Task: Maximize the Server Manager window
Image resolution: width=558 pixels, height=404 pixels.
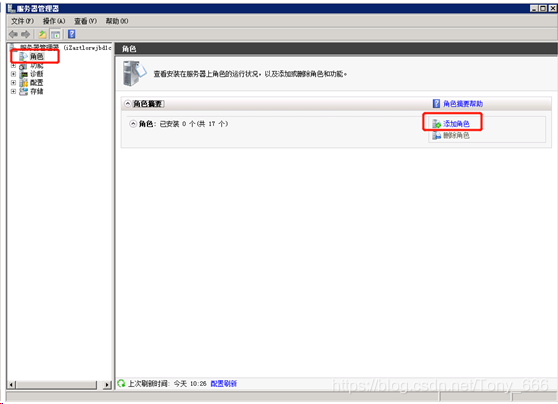Action: pyautogui.click(x=543, y=8)
